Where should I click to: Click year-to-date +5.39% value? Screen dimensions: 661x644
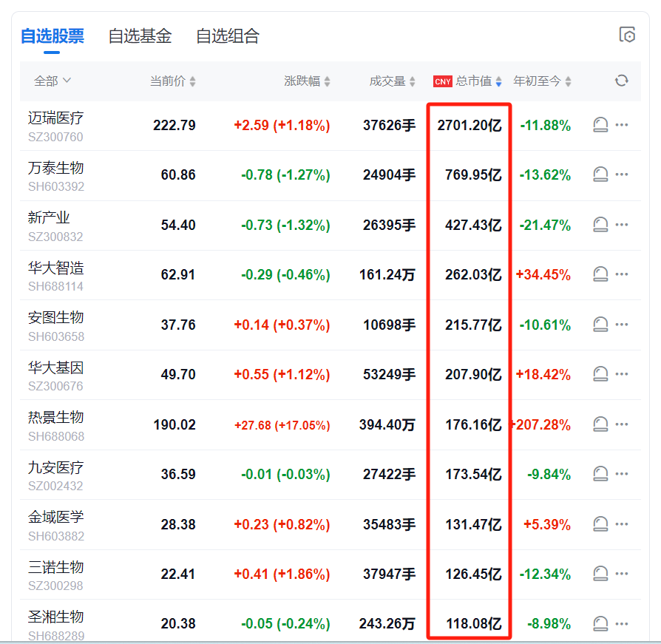(547, 525)
